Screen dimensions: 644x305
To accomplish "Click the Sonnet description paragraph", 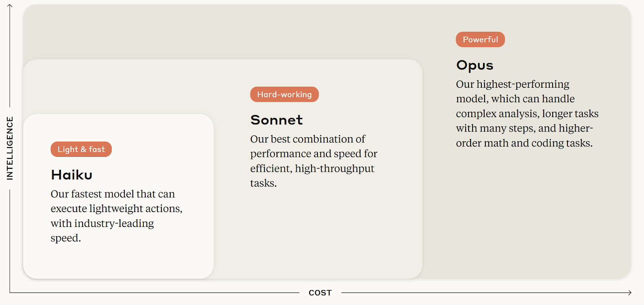I will (314, 161).
